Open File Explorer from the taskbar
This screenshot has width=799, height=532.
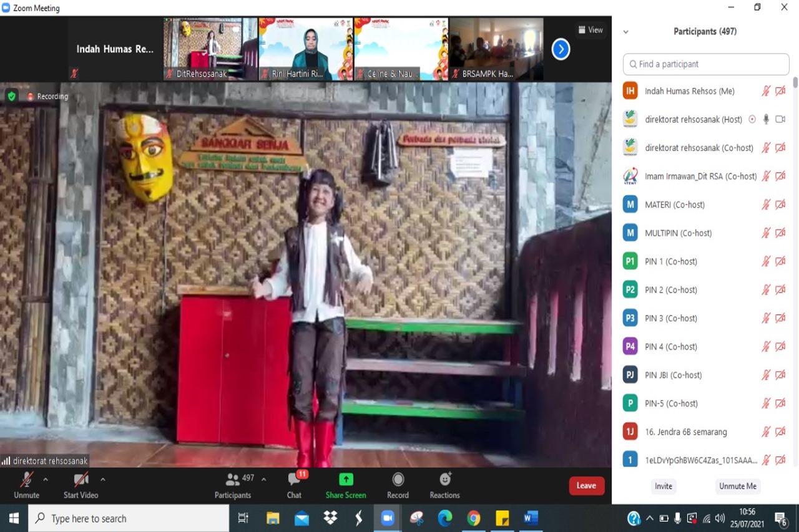pyautogui.click(x=273, y=518)
